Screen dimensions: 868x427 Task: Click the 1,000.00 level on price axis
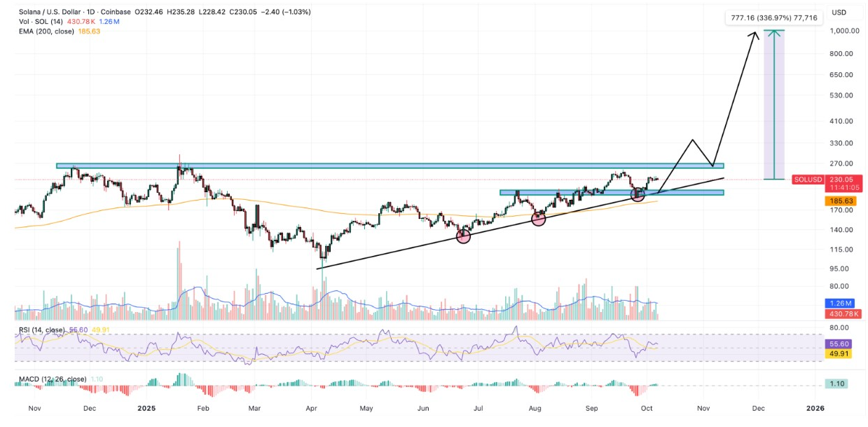tap(839, 31)
